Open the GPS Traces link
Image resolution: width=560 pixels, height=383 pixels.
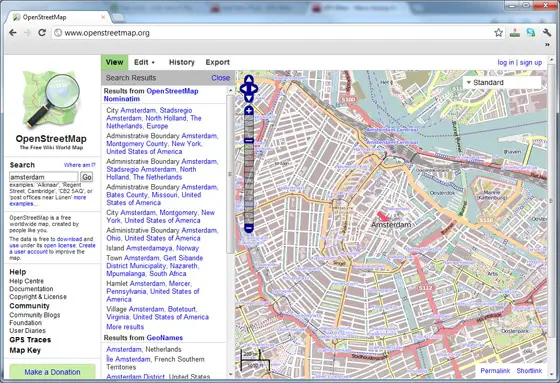point(30,340)
